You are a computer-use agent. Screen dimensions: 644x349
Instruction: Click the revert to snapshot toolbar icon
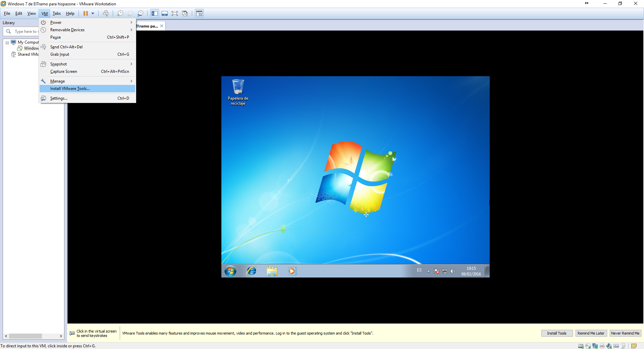coord(130,13)
